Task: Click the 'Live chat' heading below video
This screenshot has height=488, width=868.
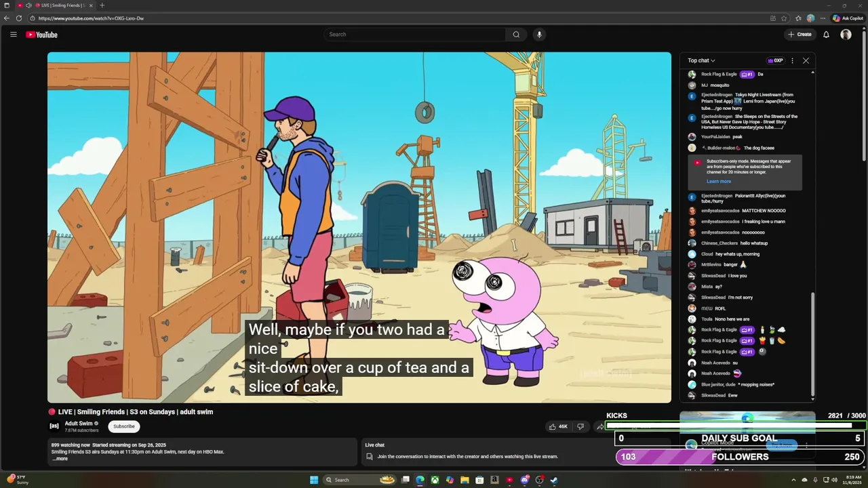Action: [x=375, y=445]
